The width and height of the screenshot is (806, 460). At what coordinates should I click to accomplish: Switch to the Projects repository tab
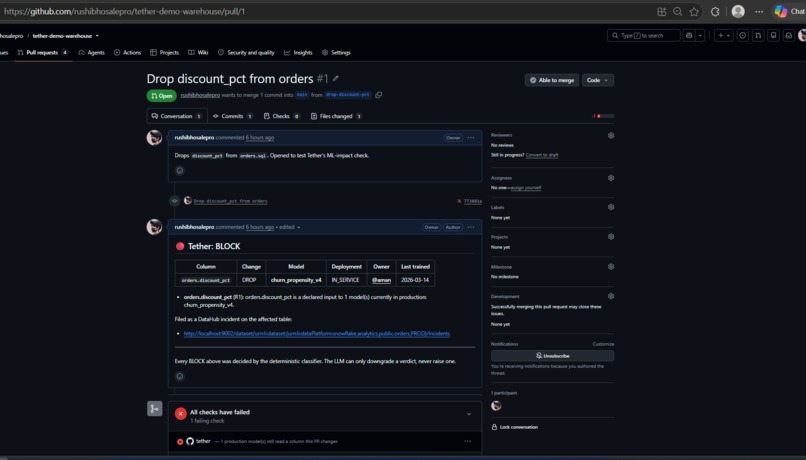[164, 52]
